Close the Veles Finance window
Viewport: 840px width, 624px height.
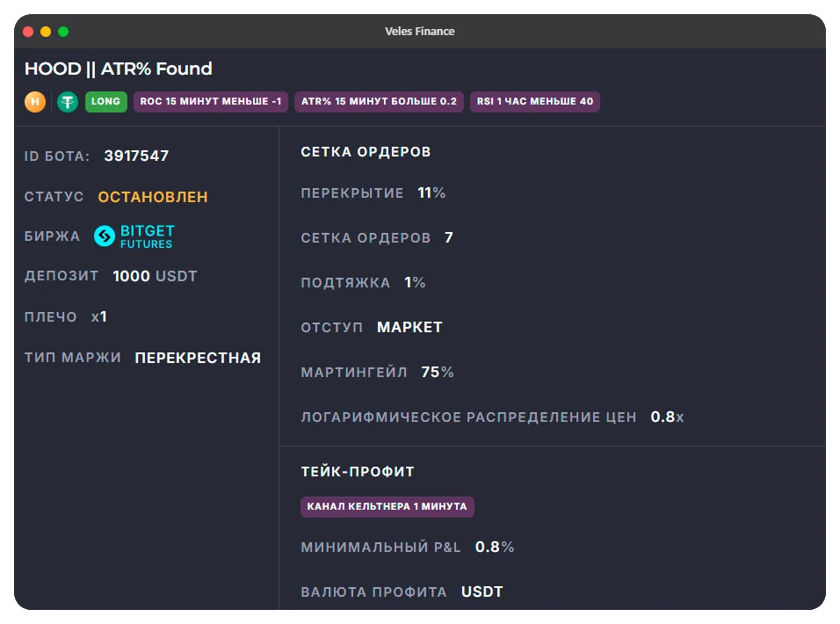[28, 32]
